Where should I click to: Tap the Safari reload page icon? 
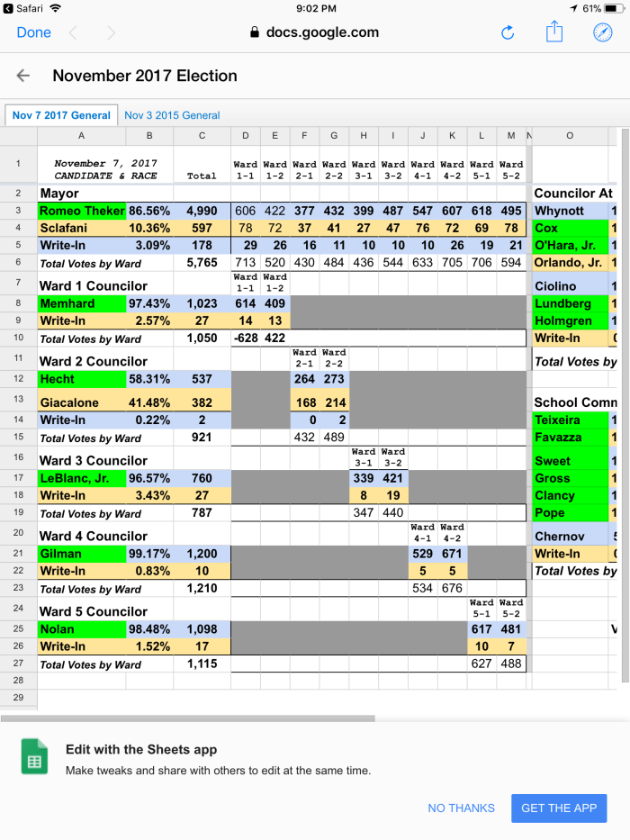508,32
